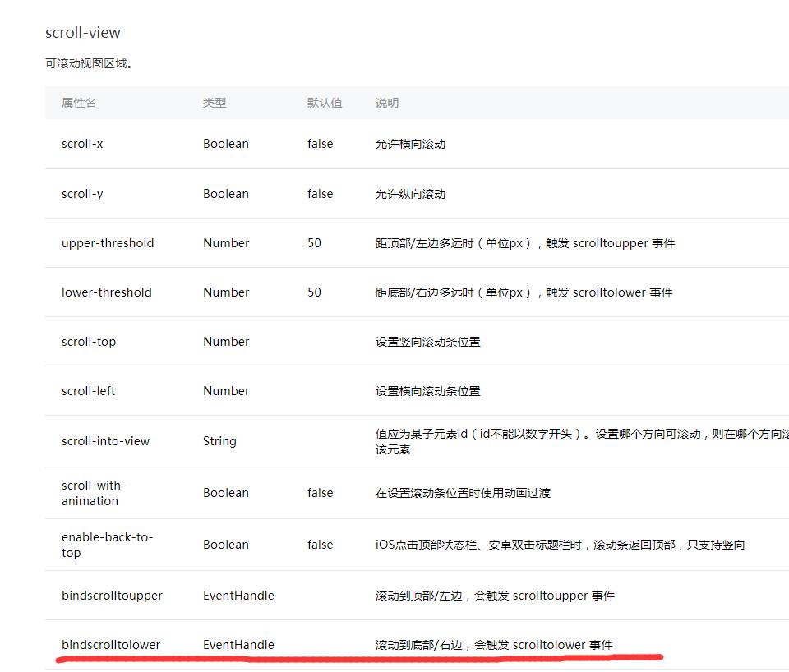Select the bindscrolltoupper property name
789x672 pixels.
tap(112, 596)
